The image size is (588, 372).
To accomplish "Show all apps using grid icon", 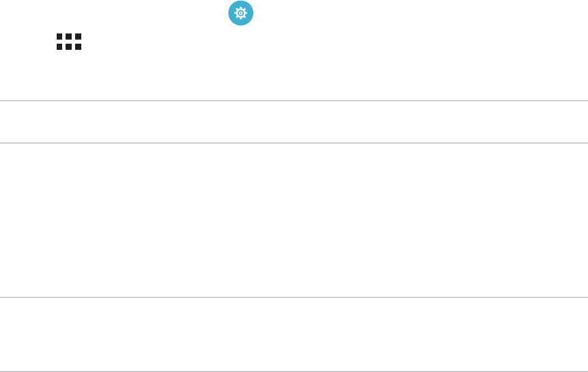I will pos(69,42).
